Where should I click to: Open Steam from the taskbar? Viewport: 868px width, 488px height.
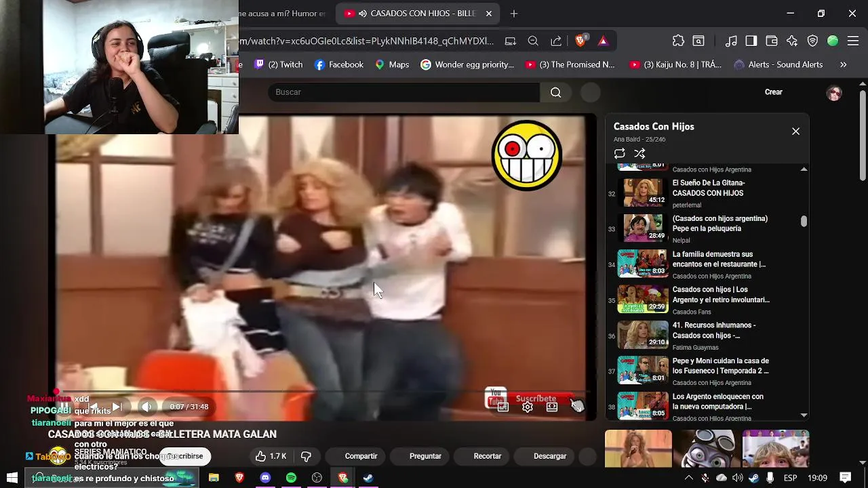(368, 478)
